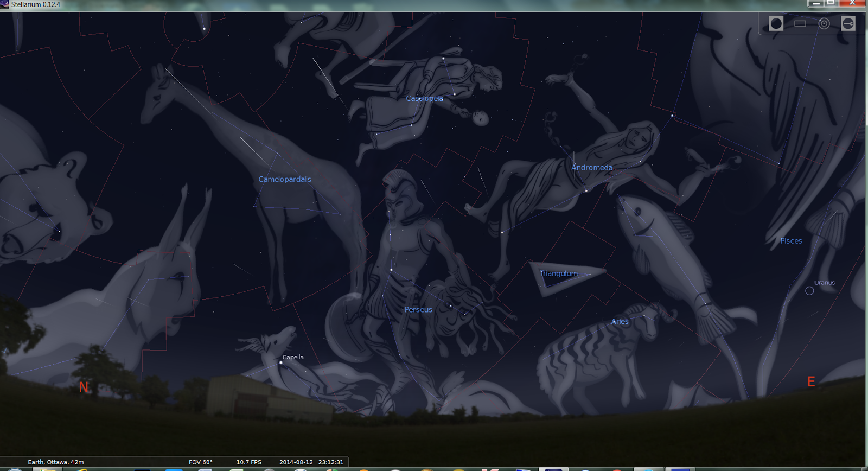Close the Stellarium window
868x471 pixels.
pyautogui.click(x=852, y=3)
